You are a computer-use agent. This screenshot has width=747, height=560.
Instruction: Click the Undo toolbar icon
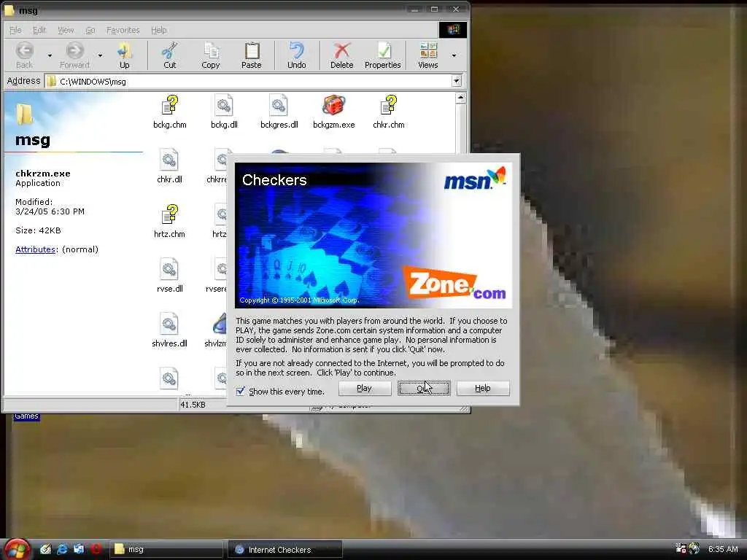coord(296,50)
